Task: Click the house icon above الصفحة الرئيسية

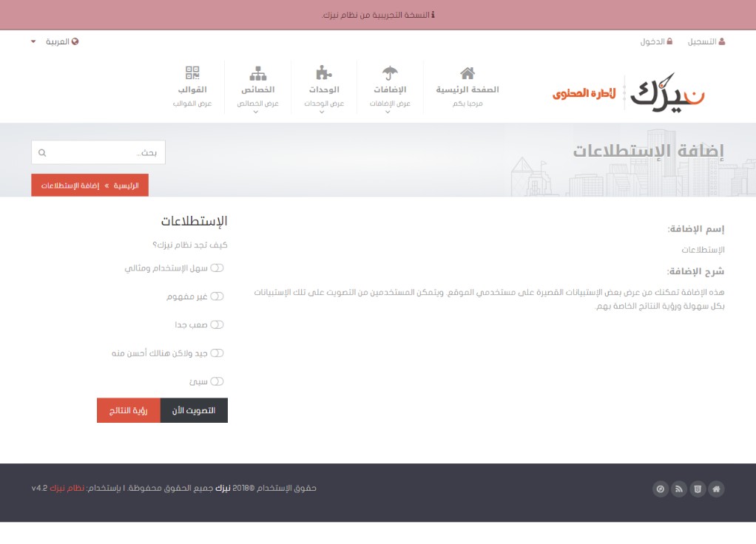Action: point(467,72)
